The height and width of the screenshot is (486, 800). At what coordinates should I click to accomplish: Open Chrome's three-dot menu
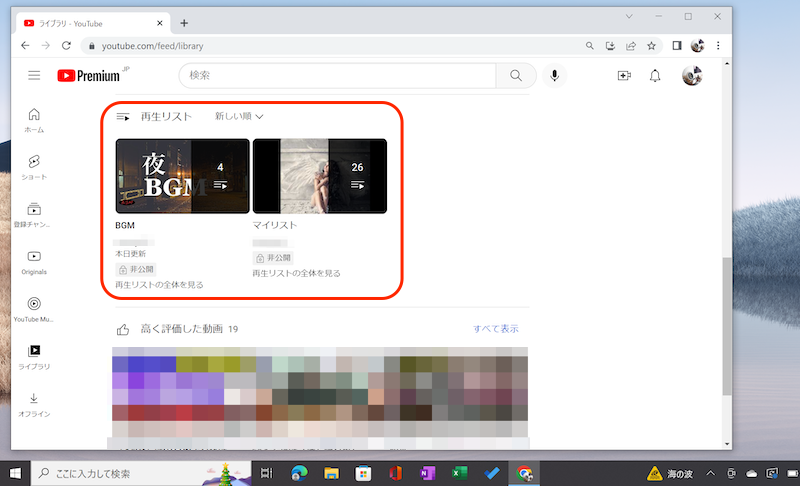(718, 45)
